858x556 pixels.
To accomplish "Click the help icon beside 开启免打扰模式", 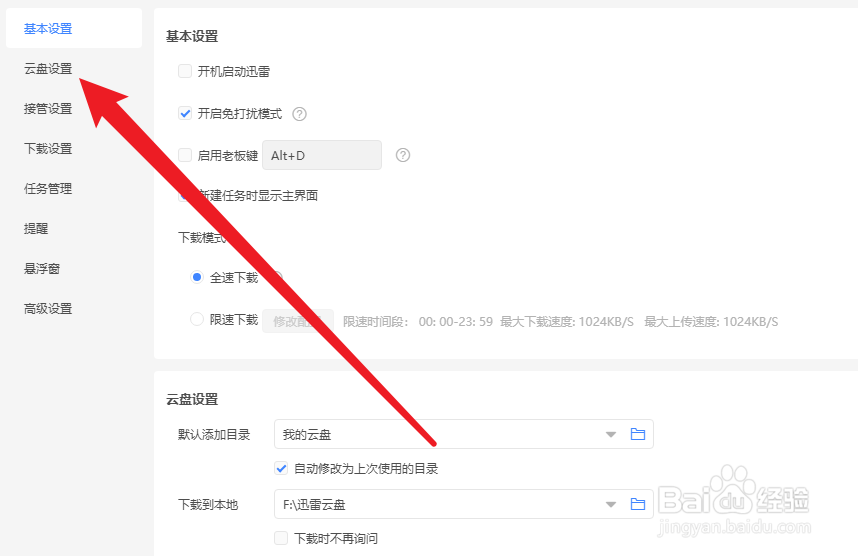I will [299, 114].
